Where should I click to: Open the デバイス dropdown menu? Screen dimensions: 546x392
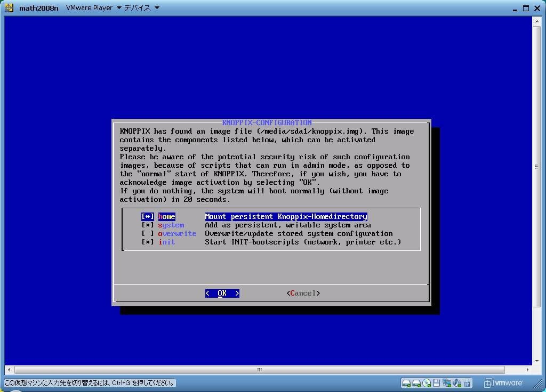click(x=142, y=7)
